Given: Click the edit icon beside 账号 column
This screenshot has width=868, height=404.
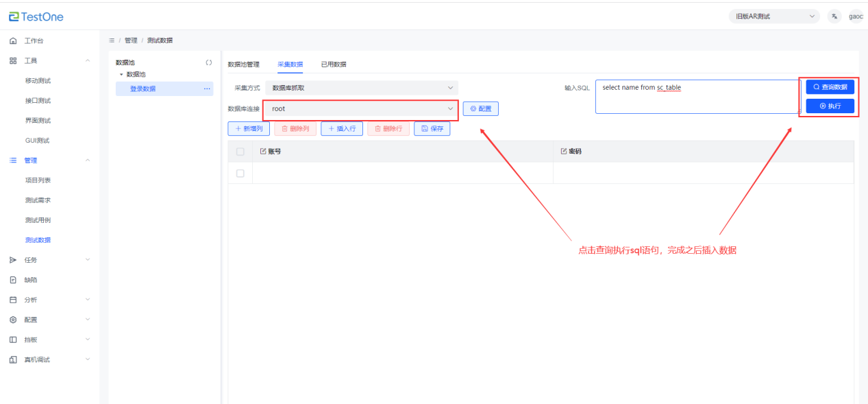Looking at the screenshot, I should coord(263,151).
